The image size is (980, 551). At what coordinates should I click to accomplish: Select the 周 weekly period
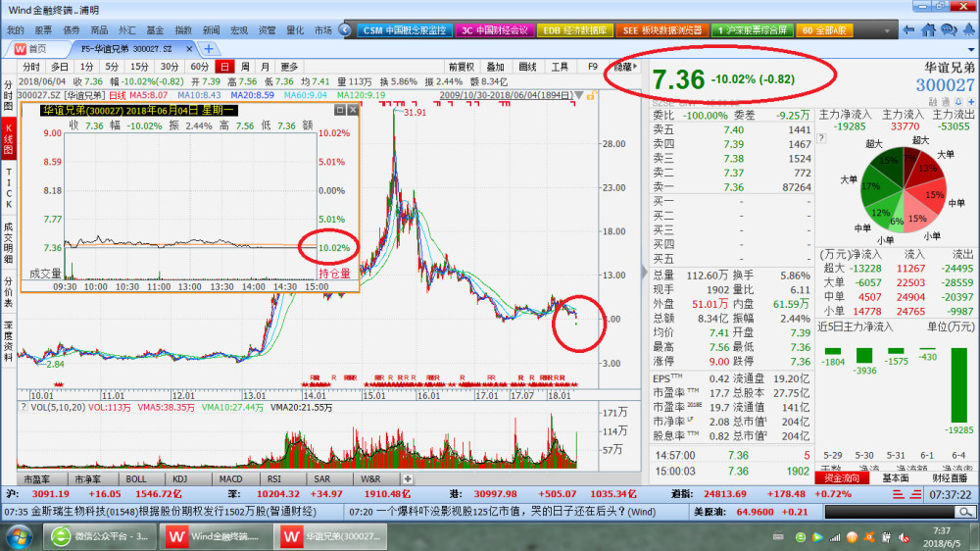[245, 67]
